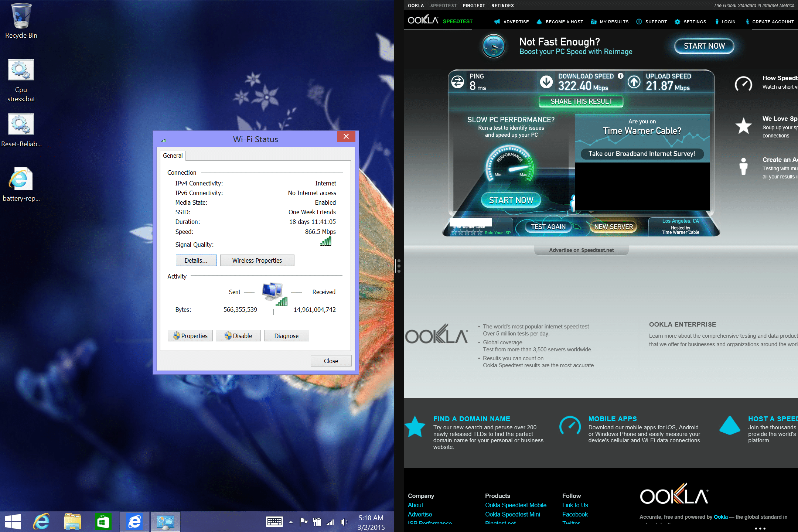The image size is (798, 532).
Task: Click LOGIN in the Speedtest header
Action: click(725, 22)
